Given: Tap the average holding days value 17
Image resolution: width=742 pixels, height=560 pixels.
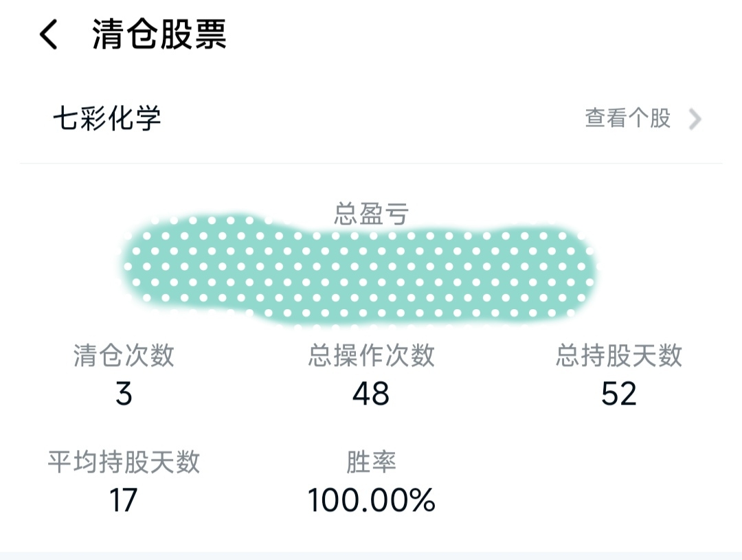Looking at the screenshot, I should 124,500.
